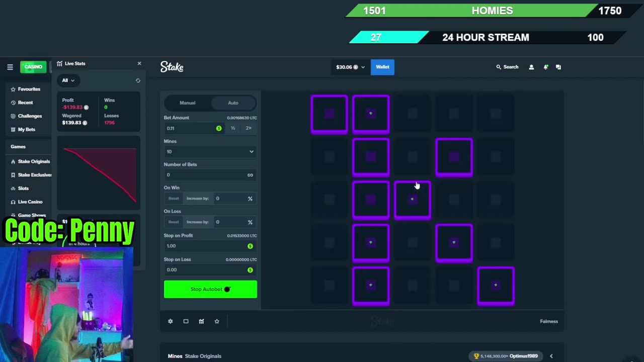
Task: Open game settings gear below the board
Action: 170,321
